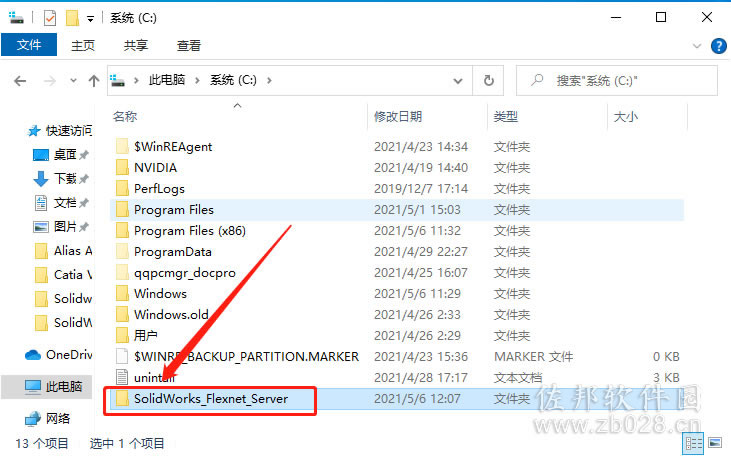This screenshot has height=456, width=731.
Task: Expand the chevron after 系统 (C:) in address bar
Action: tap(269, 80)
